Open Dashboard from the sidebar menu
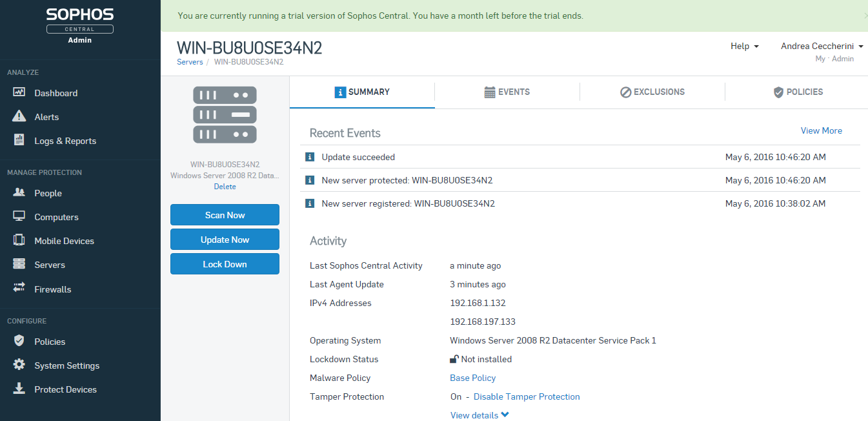Image resolution: width=868 pixels, height=421 pixels. pos(56,93)
